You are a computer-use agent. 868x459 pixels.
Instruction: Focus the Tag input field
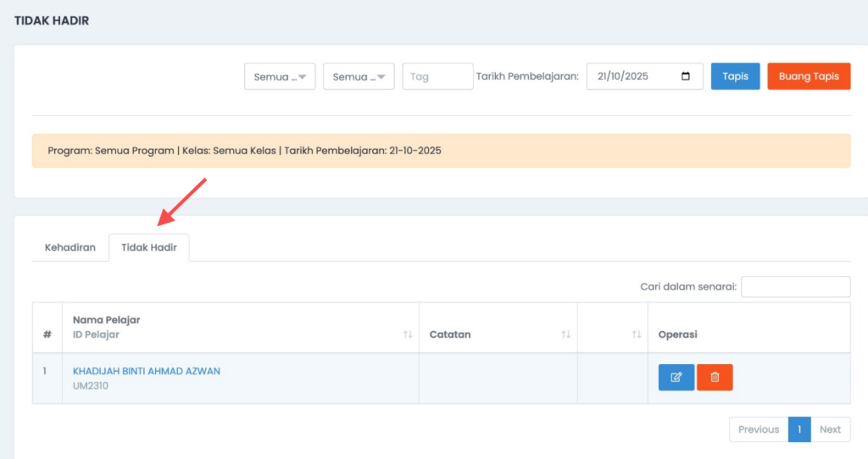click(437, 76)
